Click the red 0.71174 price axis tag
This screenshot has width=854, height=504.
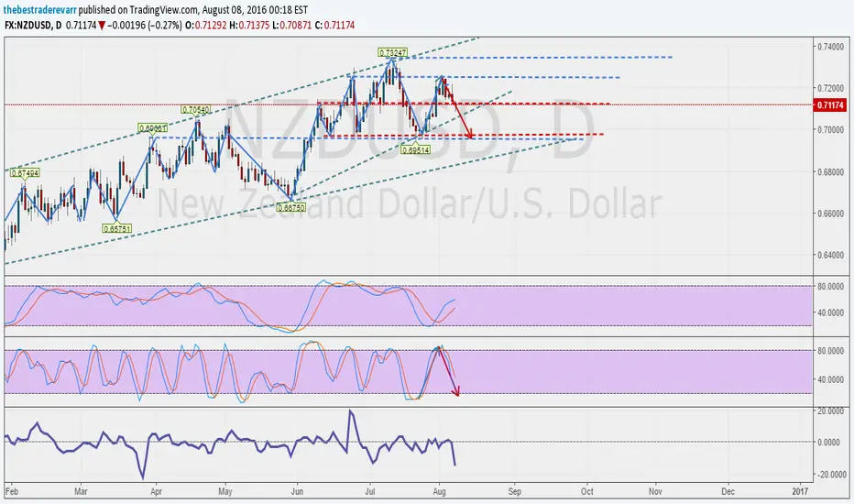pyautogui.click(x=830, y=105)
